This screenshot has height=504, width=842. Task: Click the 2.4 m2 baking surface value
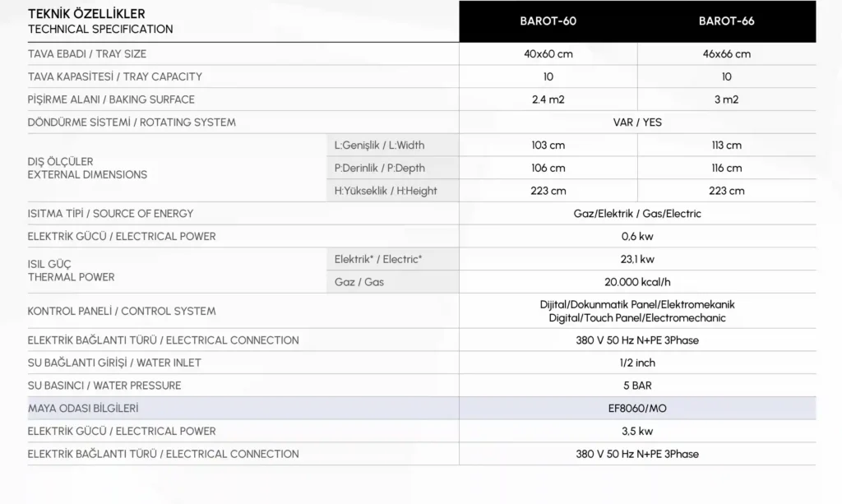pos(548,99)
